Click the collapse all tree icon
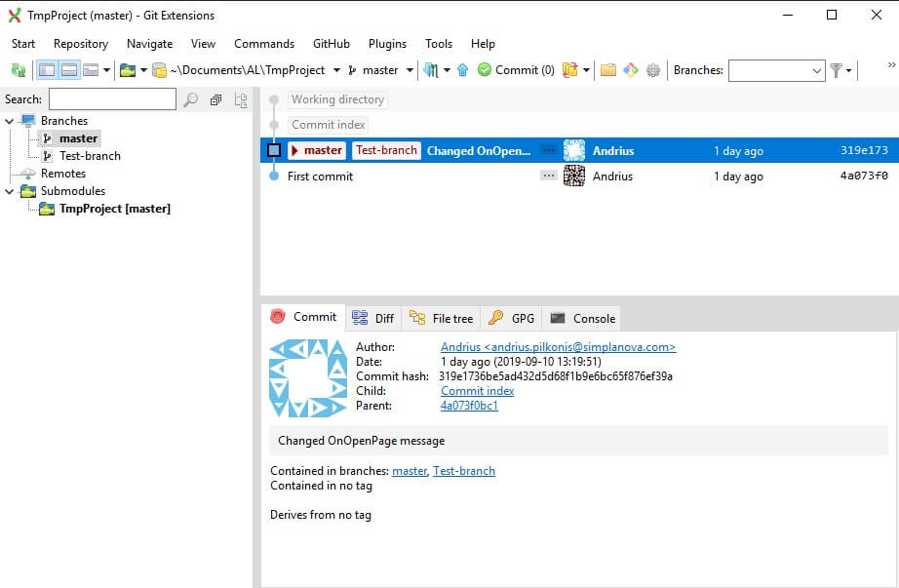This screenshot has width=899, height=588. click(x=216, y=99)
